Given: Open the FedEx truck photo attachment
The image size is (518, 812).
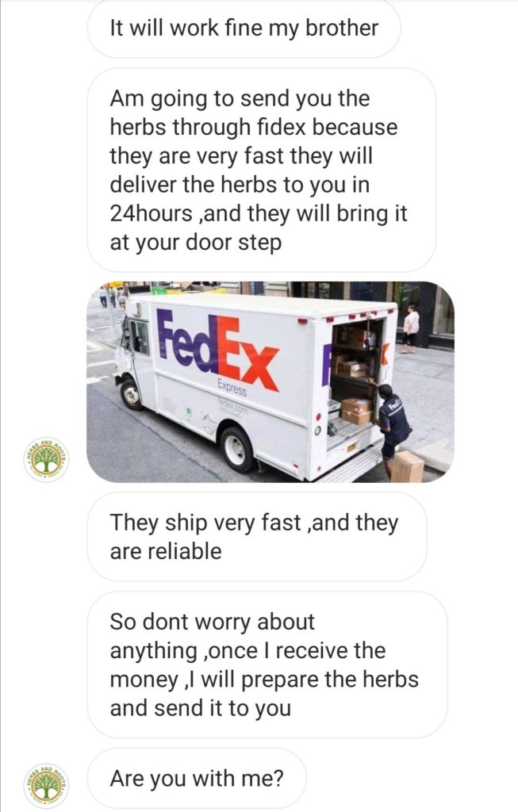Looking at the screenshot, I should point(271,381).
